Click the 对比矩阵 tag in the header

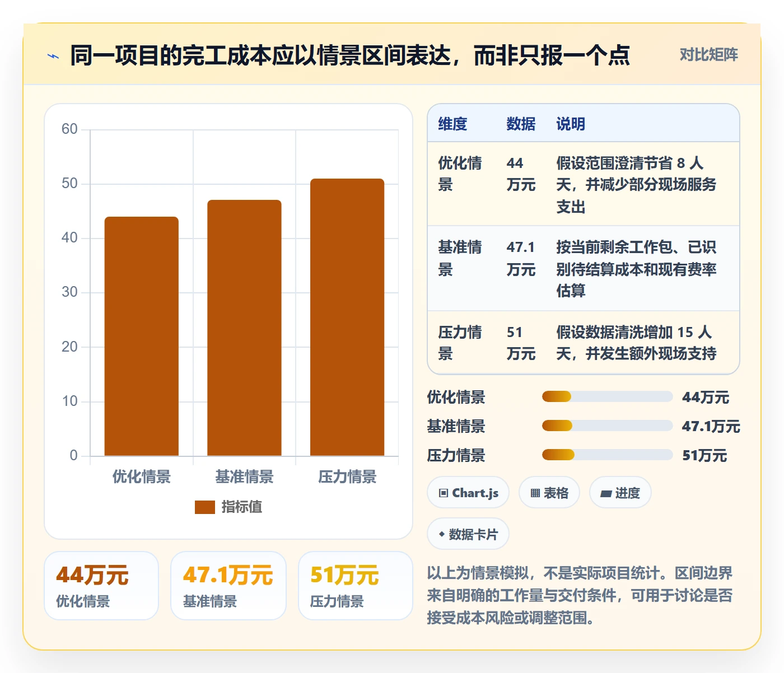708,55
